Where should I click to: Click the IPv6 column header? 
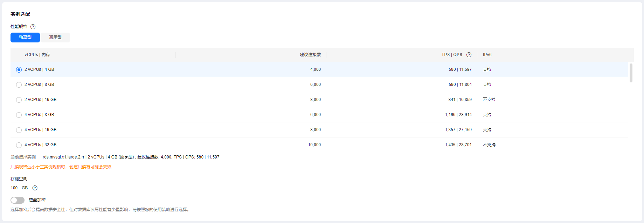(x=487, y=55)
